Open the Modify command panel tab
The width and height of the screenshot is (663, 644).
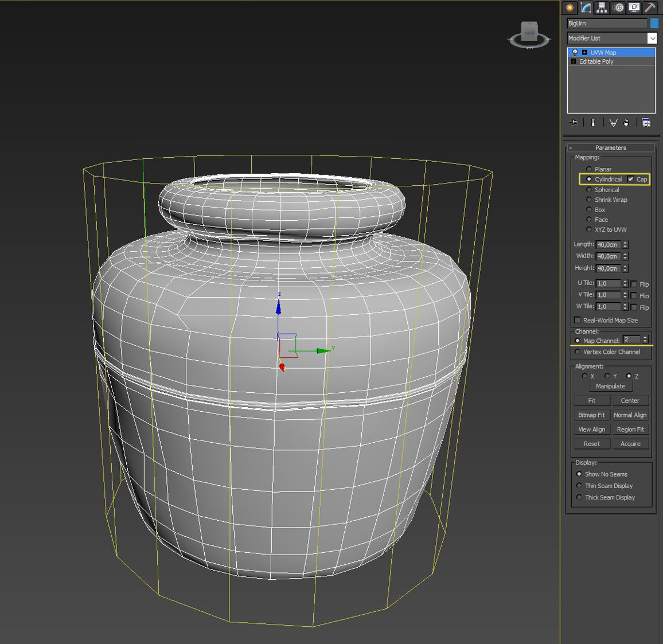[x=586, y=7]
